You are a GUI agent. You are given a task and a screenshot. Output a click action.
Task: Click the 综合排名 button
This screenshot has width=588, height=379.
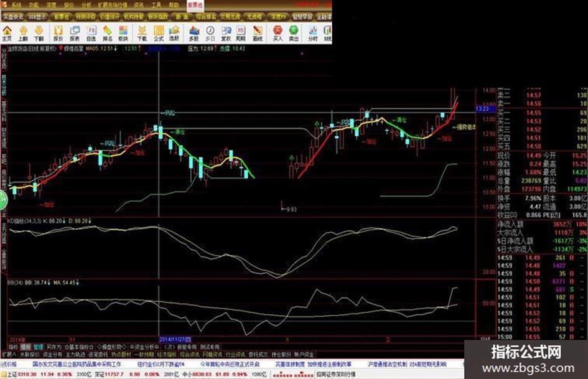pyautogui.click(x=206, y=17)
